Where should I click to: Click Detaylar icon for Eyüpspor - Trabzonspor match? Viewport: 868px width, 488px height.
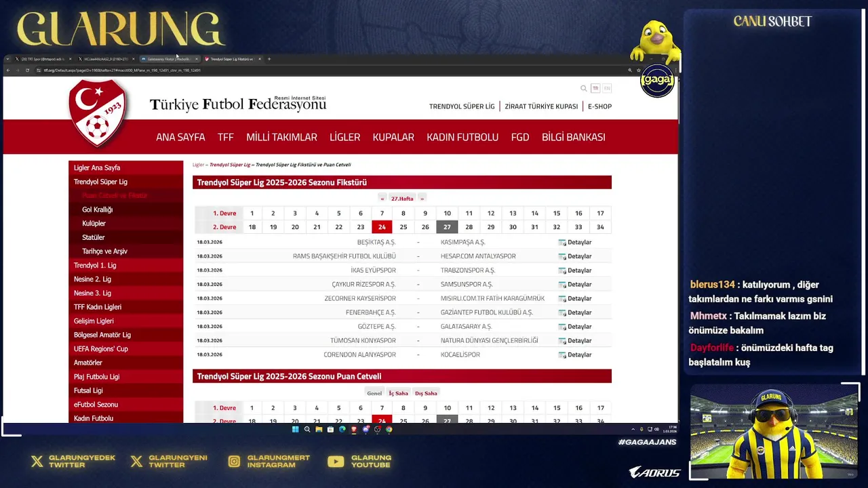(x=562, y=270)
